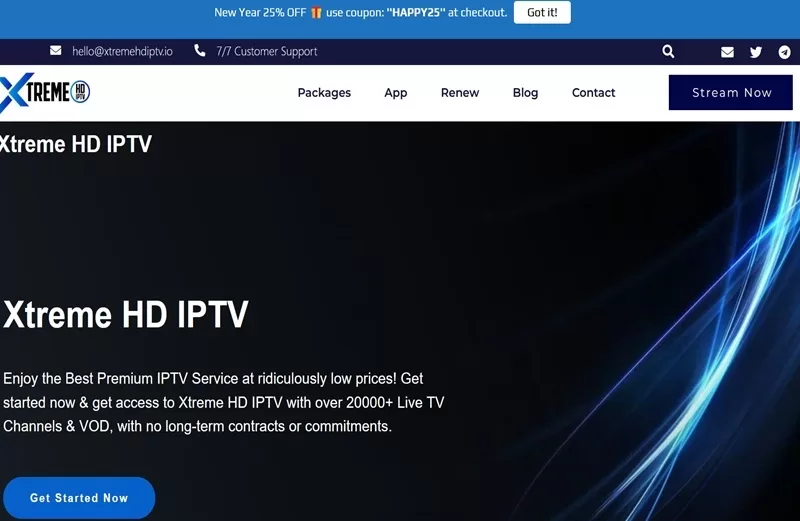This screenshot has width=800, height=521.
Task: Click the phone icon beside Customer Support
Action: click(200, 51)
